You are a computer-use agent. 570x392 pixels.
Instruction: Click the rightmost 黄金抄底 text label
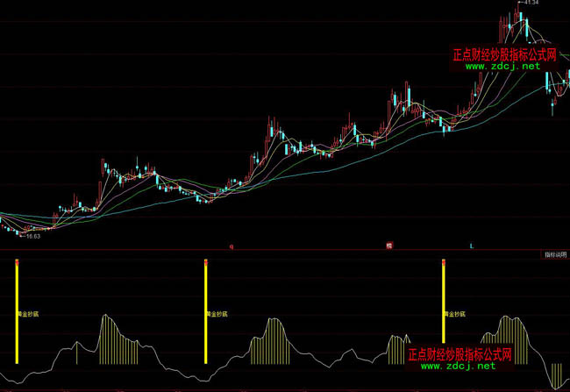pos(454,312)
